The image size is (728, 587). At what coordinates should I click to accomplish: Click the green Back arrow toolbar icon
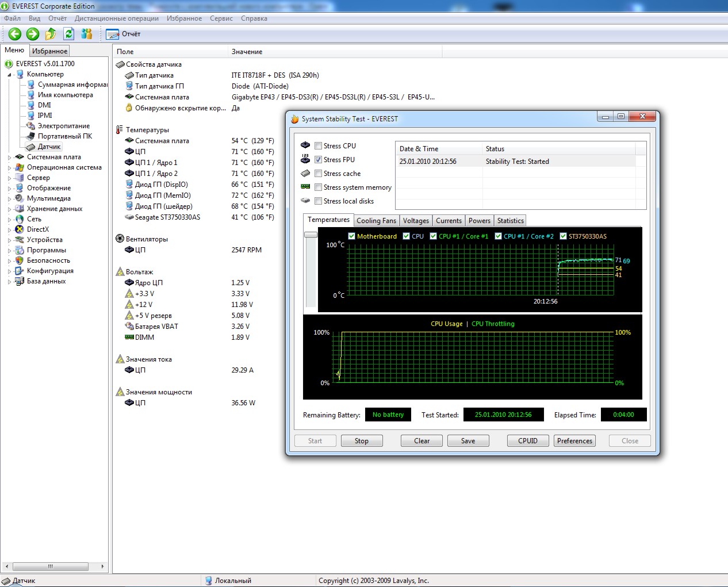point(15,34)
